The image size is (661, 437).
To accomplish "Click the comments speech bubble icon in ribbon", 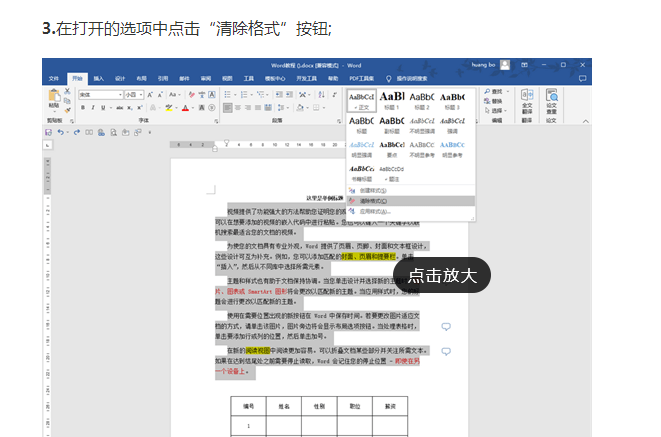I will (x=583, y=78).
